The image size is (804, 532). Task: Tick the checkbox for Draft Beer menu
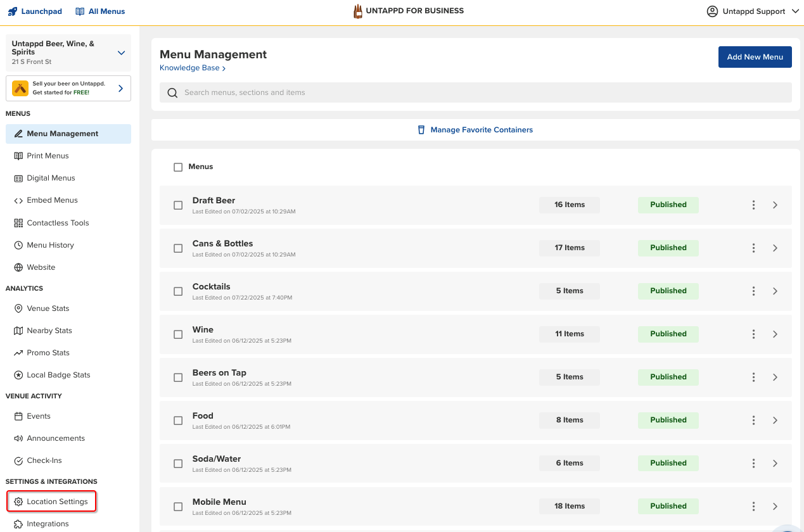[178, 205]
